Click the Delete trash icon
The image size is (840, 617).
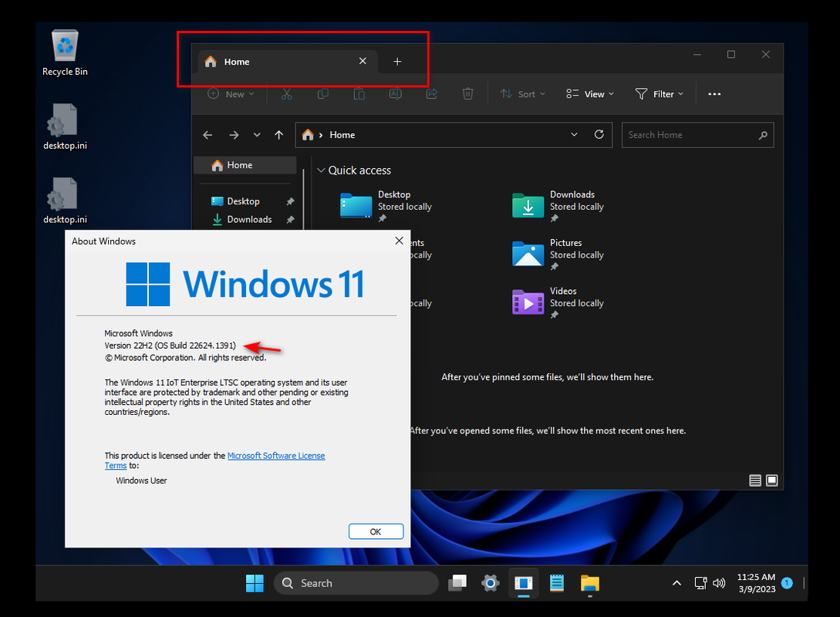467,94
